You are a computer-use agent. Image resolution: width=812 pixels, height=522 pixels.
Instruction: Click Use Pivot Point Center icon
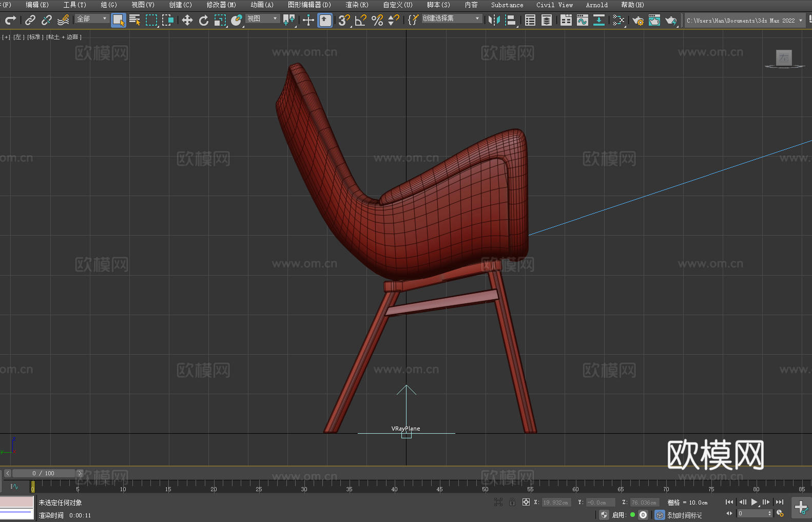(x=289, y=20)
